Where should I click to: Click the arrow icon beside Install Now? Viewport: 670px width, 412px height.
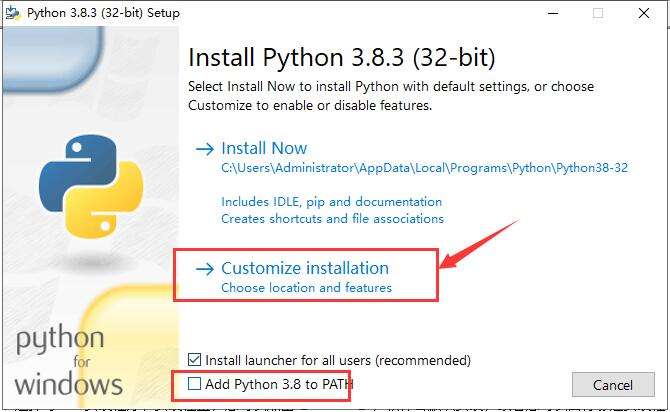tap(205, 149)
